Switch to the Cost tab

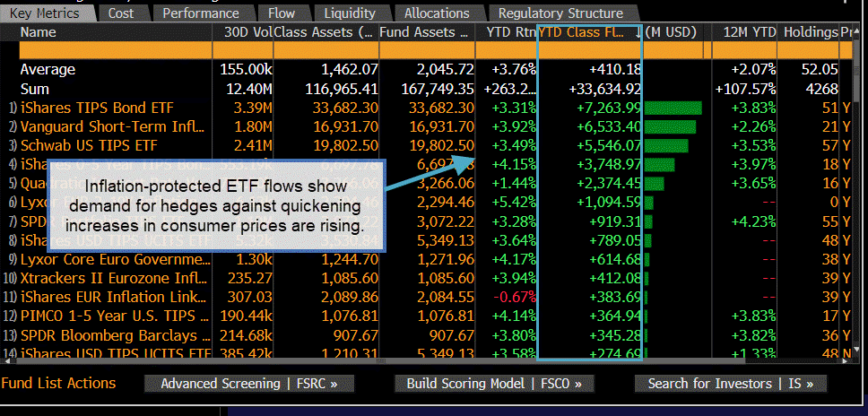(x=120, y=13)
